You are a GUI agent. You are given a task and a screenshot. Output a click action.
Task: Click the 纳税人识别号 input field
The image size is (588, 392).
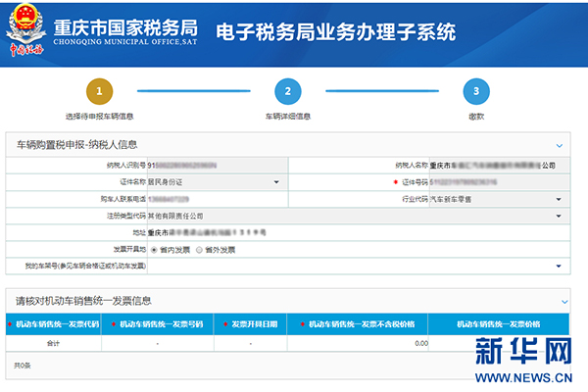click(x=218, y=166)
